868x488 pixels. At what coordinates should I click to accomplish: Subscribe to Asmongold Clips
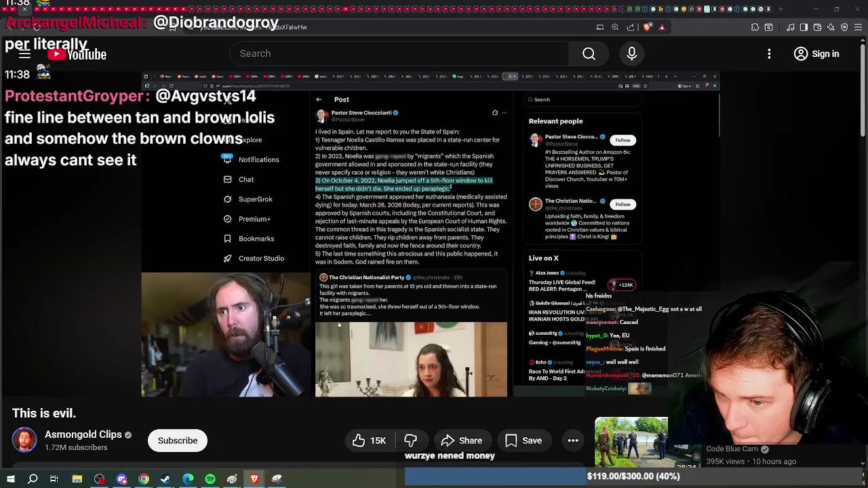click(x=178, y=441)
